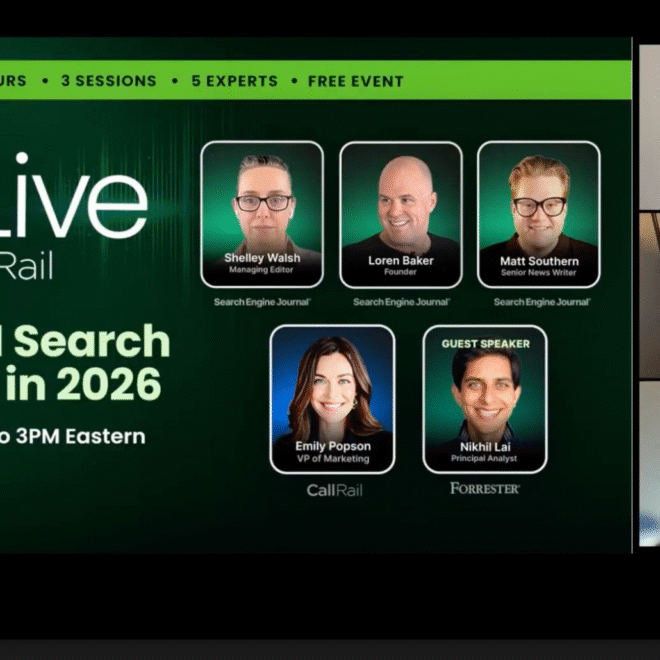Click the 'Senior News Writer' title text

538,273
